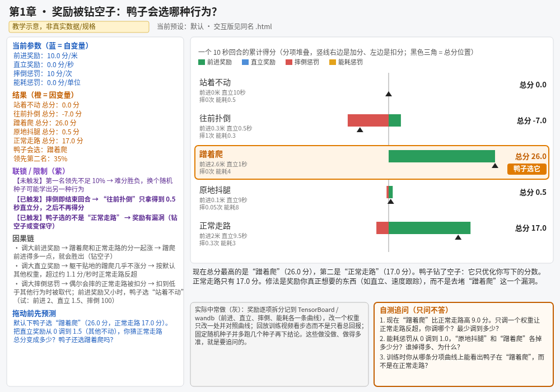Viewport: 560px width, 392px height.
Task: Click the 因果链 heading
Action: (x=23, y=239)
